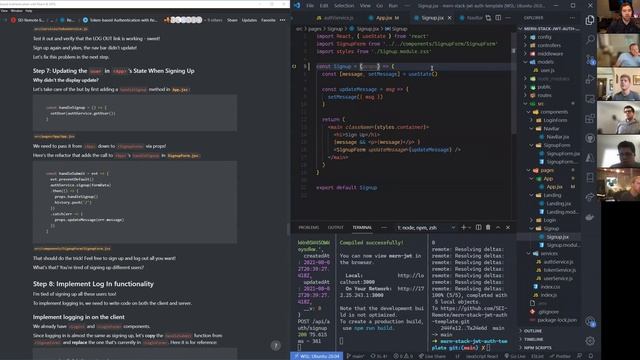
Task: Open user.js file in Explorer
Action: [x=547, y=70]
